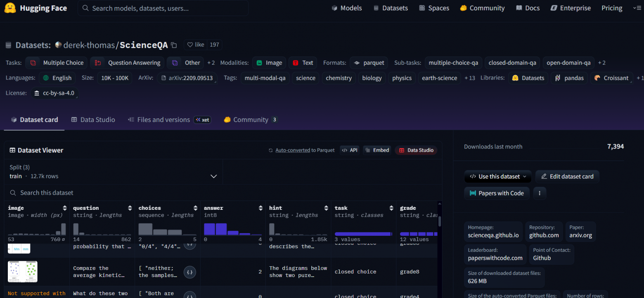Open the Use this dataset dropdown
644x298 pixels.
coord(498,176)
